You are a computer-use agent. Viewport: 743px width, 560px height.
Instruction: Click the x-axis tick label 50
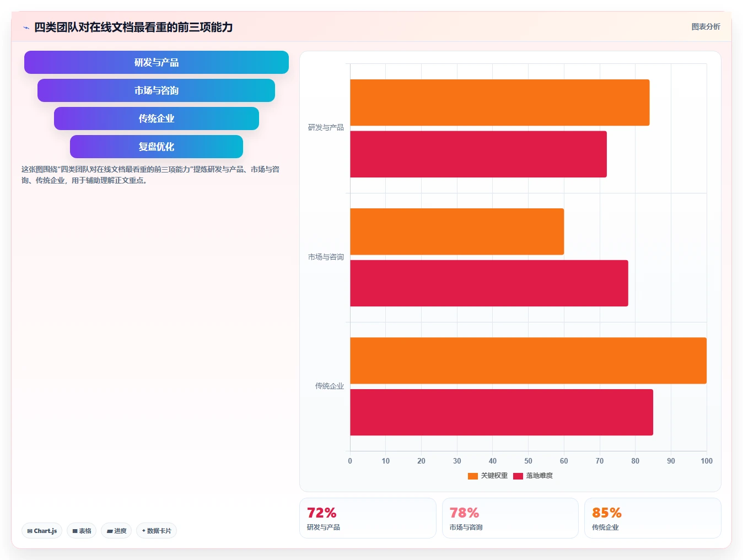(528, 461)
